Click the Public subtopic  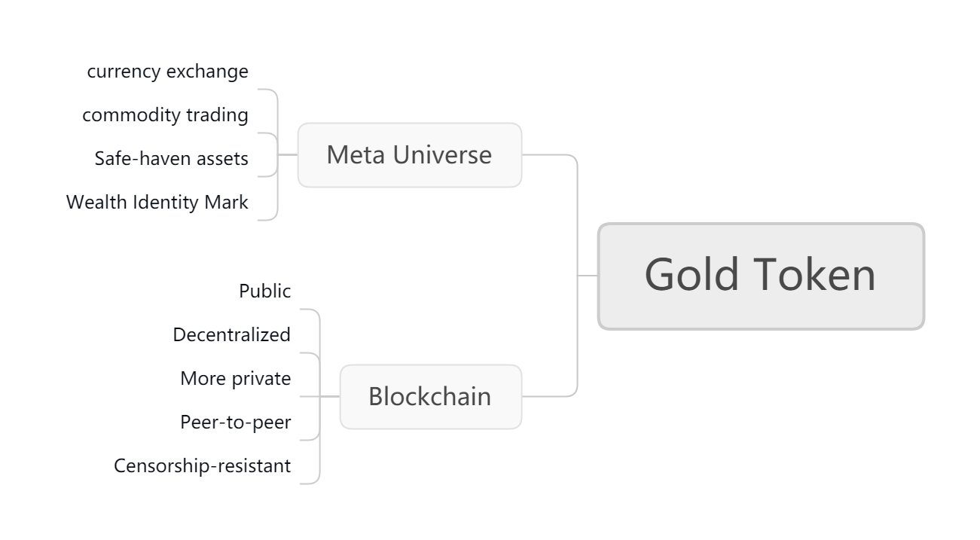[x=264, y=291]
